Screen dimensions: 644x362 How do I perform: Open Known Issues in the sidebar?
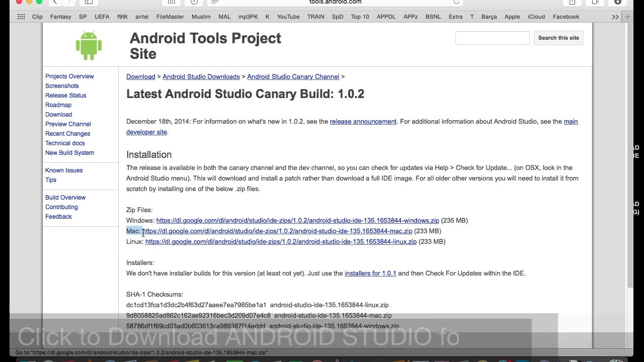[x=64, y=170]
